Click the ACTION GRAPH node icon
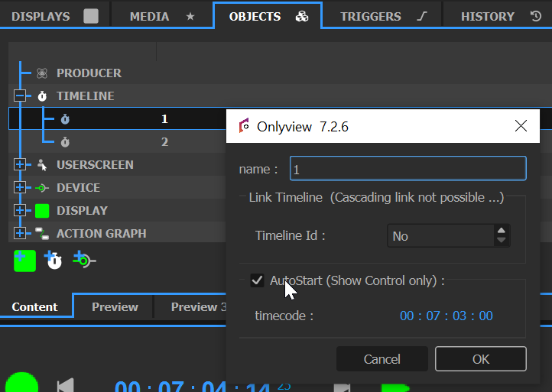552x392 pixels. pos(42,234)
